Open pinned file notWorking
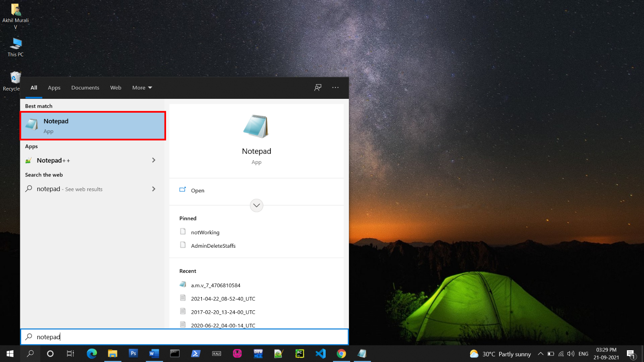 coord(205,232)
